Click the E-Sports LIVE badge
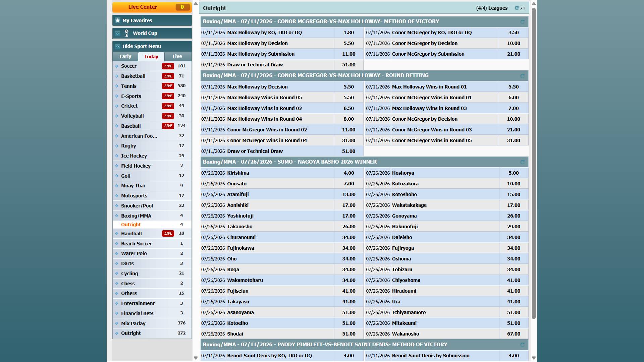The image size is (644, 362). coord(168,96)
